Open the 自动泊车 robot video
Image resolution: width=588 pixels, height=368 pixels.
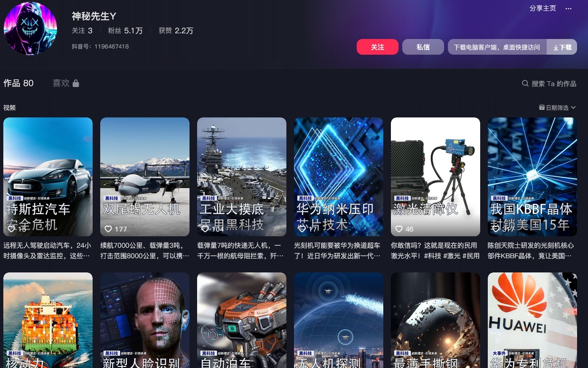point(242,320)
